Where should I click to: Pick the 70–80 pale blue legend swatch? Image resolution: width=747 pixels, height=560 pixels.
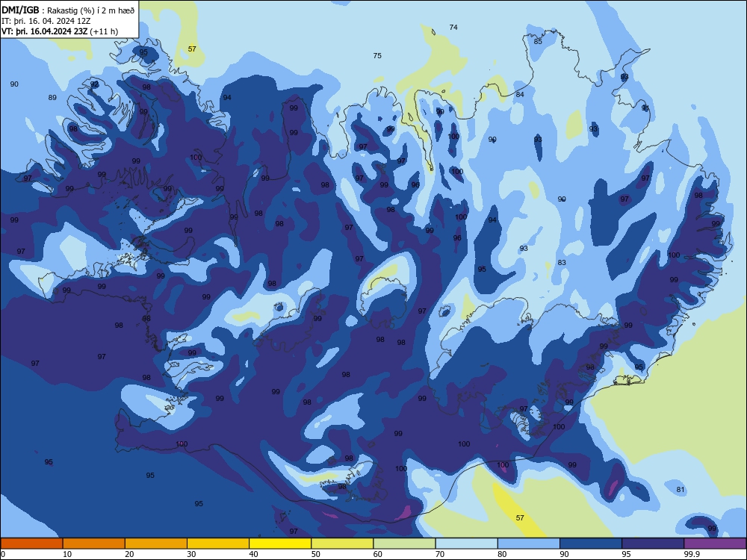pyautogui.click(x=466, y=544)
